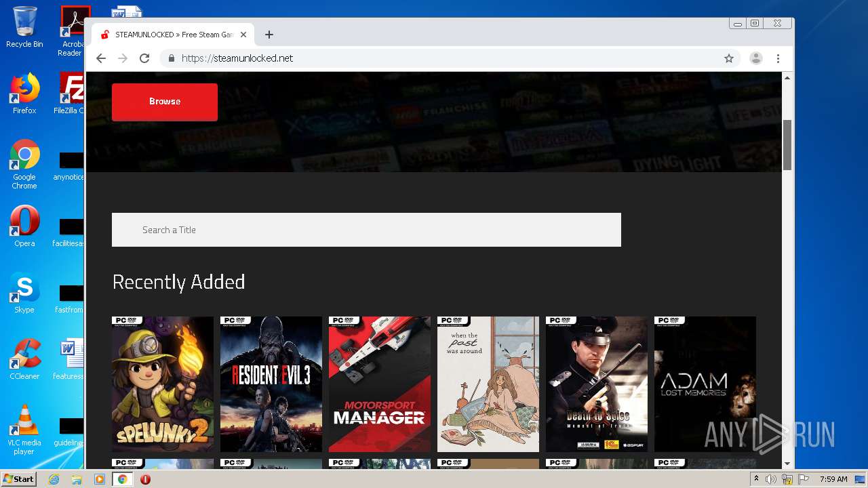Click the scrollbar up arrow
Image resolution: width=868 pixels, height=488 pixels.
pos(787,78)
